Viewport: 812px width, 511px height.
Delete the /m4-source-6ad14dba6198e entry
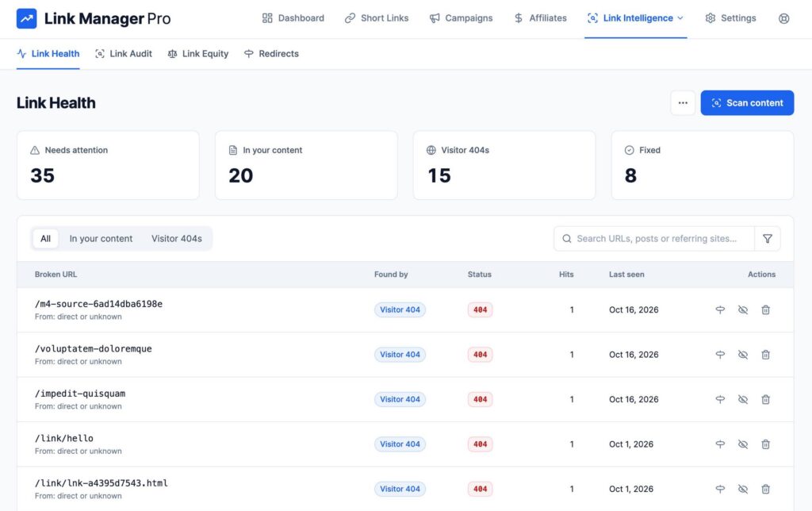[x=765, y=310]
